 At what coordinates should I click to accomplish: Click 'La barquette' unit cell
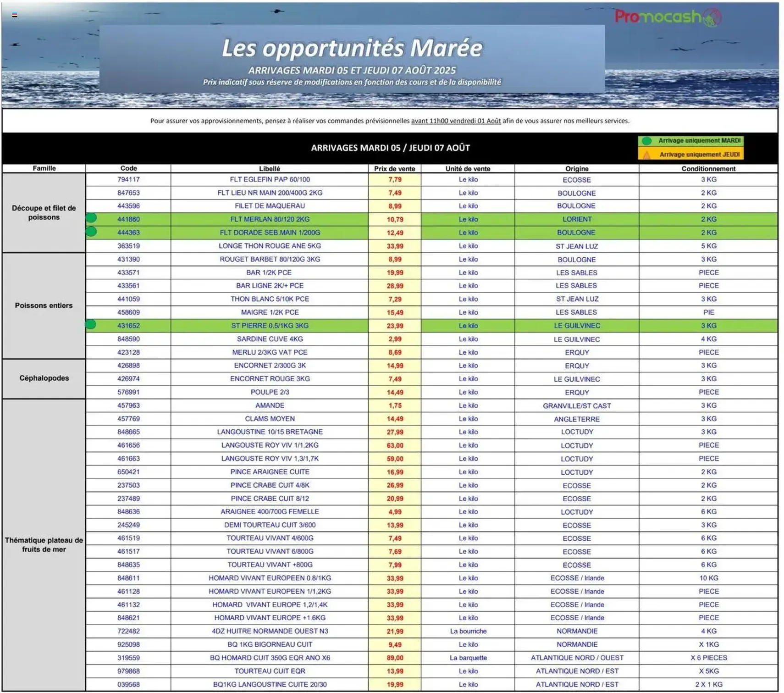(468, 658)
